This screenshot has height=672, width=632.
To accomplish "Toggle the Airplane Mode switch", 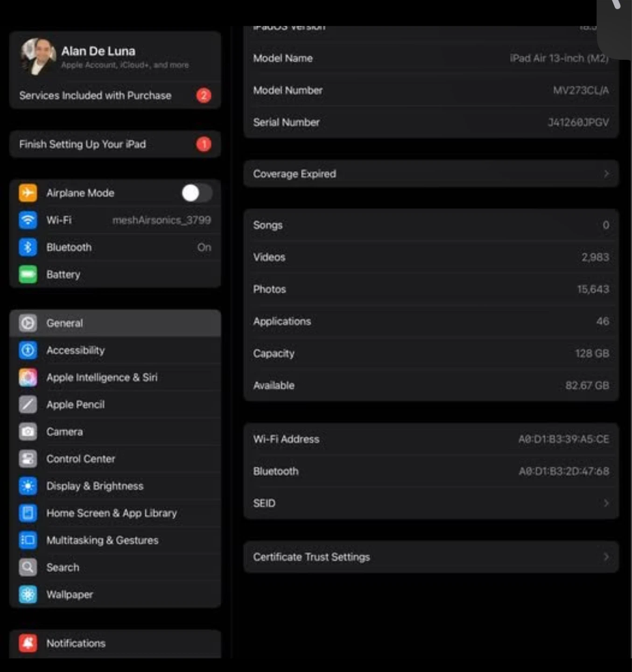I will click(x=197, y=193).
